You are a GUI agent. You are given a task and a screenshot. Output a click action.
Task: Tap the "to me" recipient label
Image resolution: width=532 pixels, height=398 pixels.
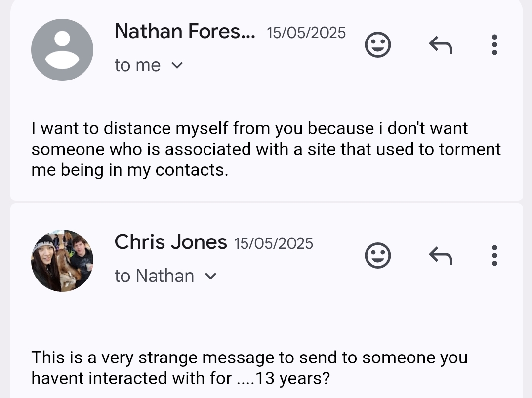click(x=137, y=65)
